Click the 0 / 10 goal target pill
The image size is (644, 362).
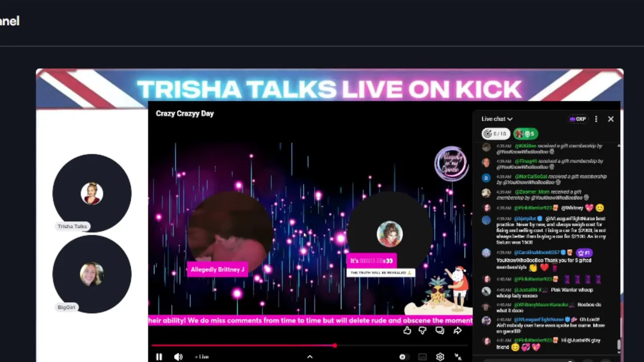pos(496,134)
